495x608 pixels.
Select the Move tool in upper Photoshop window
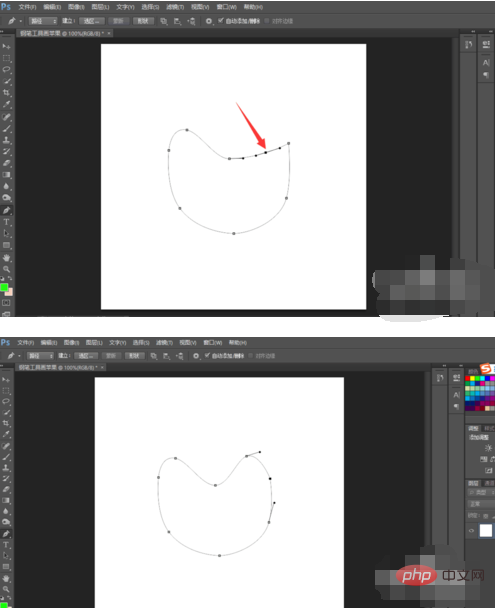point(6,47)
